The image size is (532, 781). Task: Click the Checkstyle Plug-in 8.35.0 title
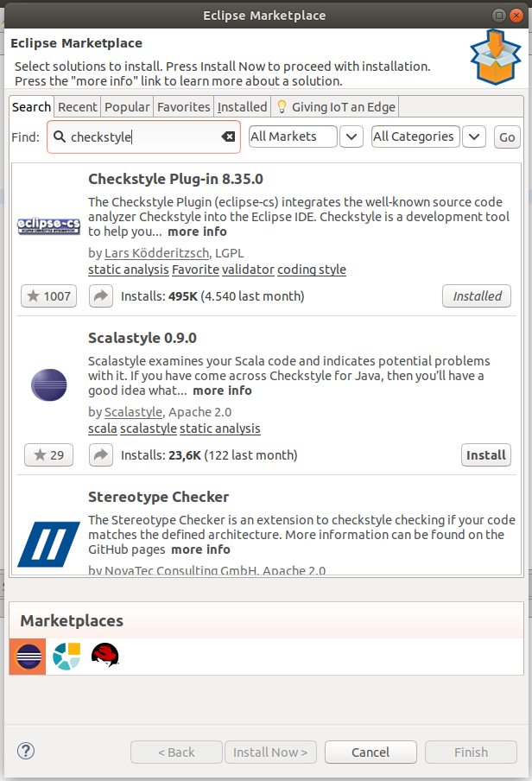175,179
